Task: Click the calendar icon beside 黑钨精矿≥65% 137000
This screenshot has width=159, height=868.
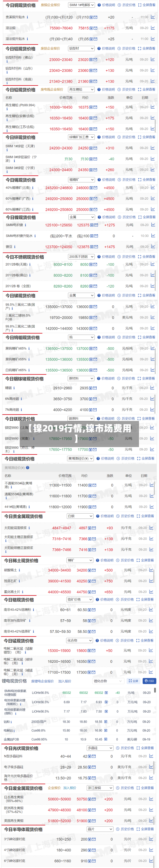Action: tap(91, 349)
